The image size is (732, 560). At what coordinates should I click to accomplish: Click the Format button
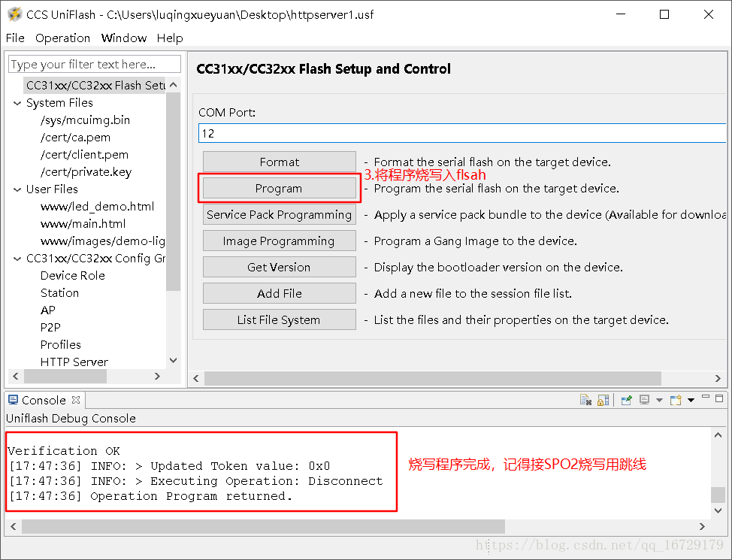point(279,162)
